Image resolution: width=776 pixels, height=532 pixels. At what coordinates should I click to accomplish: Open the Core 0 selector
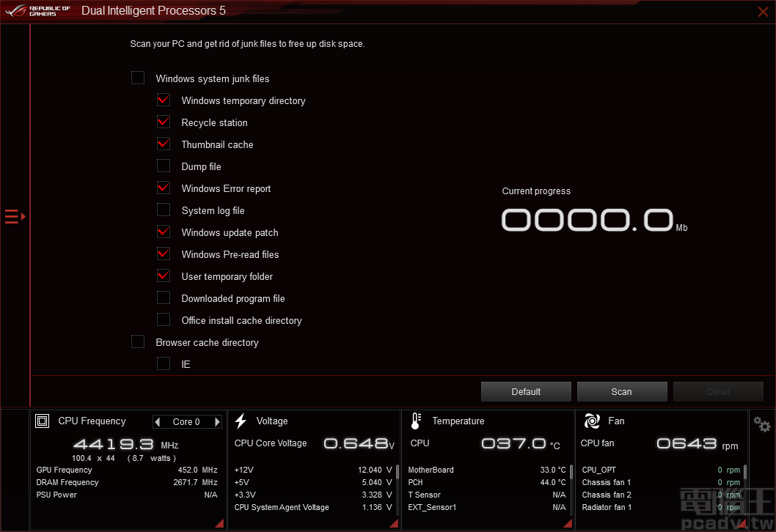pos(187,421)
